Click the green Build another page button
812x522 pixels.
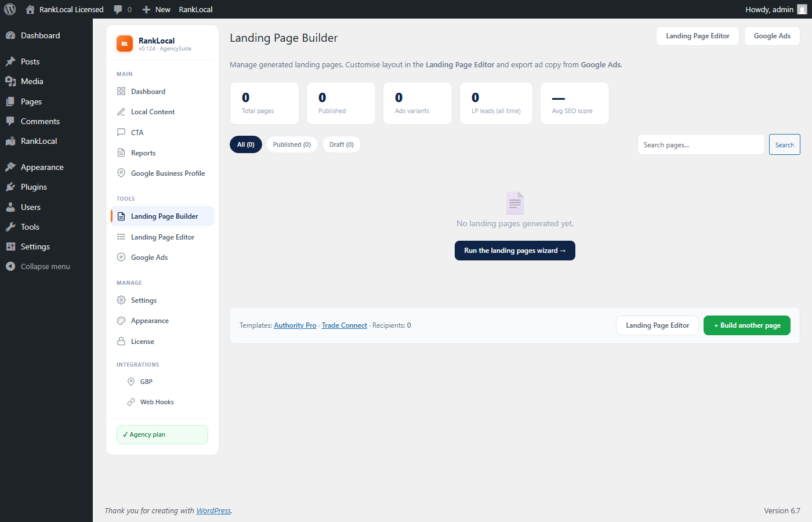click(x=747, y=325)
